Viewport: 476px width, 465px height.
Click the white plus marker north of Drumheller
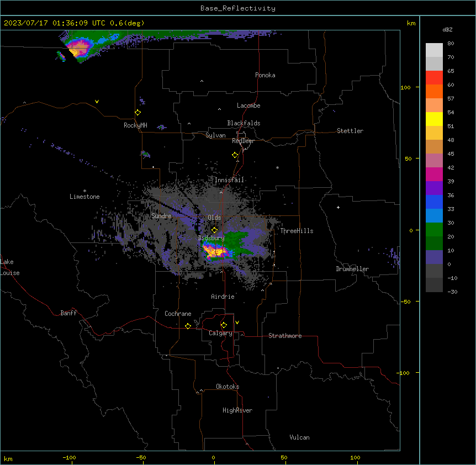(x=338, y=207)
